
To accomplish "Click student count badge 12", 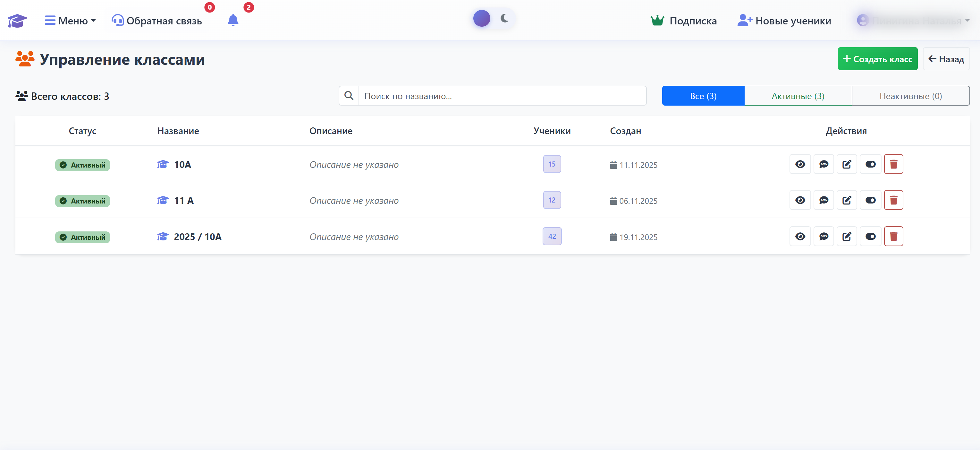I will (x=552, y=200).
